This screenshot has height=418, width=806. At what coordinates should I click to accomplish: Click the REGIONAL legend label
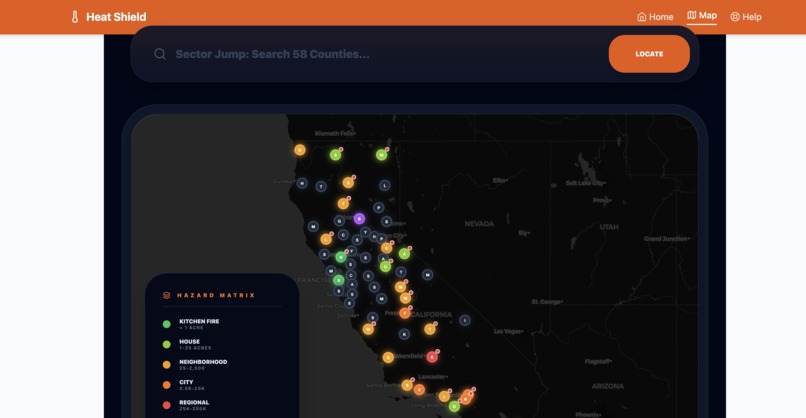(194, 403)
